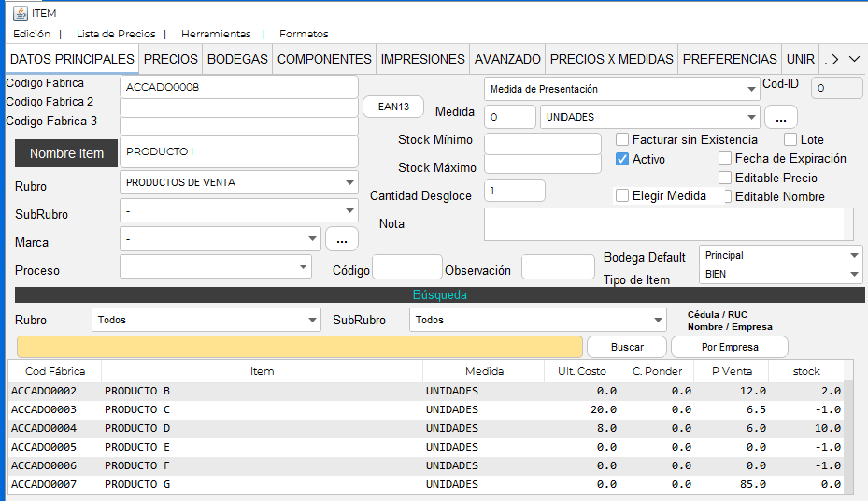Toggle the Lote checkbox
The image size is (868, 501).
790,140
